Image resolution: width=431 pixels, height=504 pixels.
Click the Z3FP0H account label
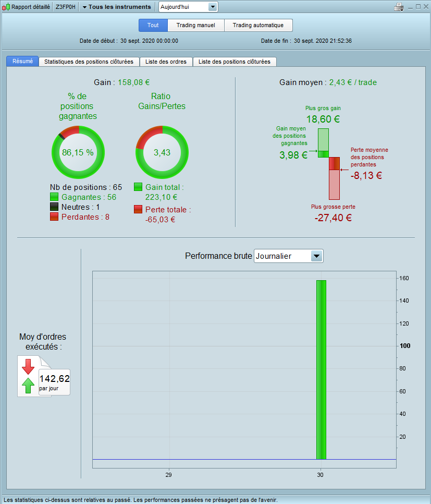click(x=66, y=7)
